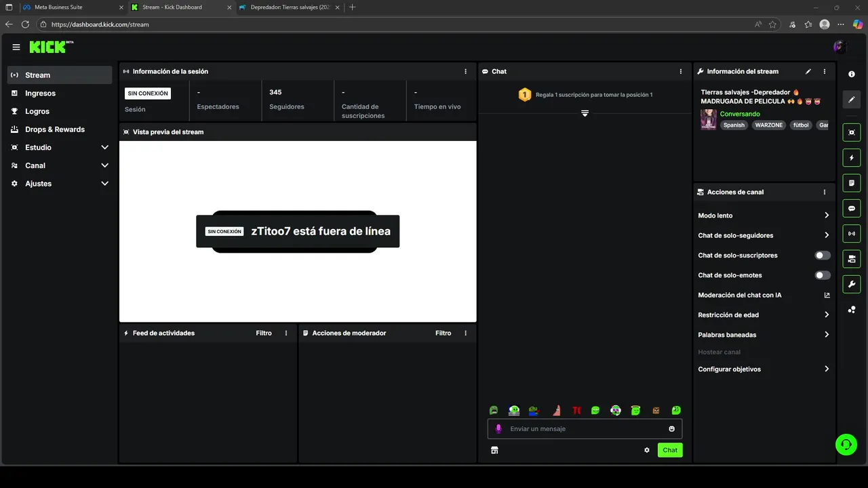The image size is (868, 488).
Task: Click the Spanish language tag
Action: (x=734, y=125)
